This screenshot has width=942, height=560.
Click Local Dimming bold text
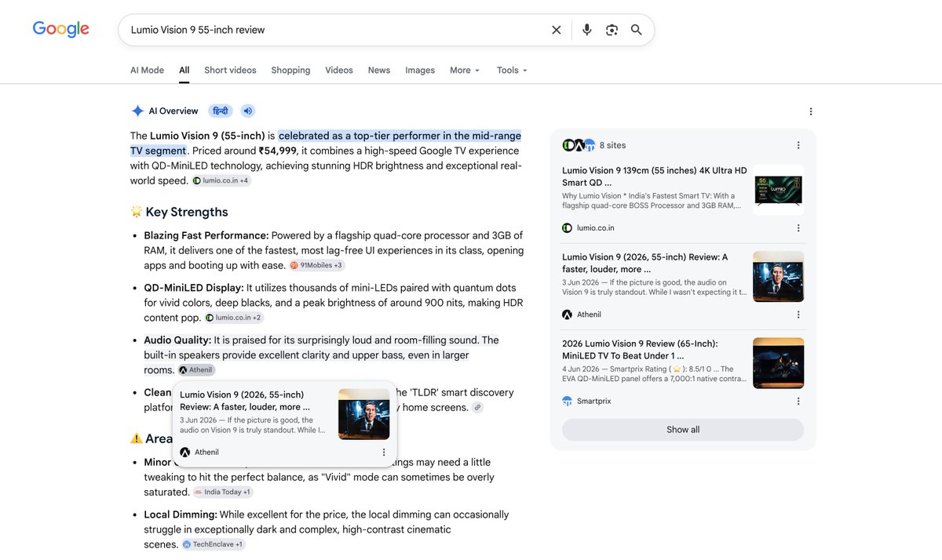[x=181, y=515]
